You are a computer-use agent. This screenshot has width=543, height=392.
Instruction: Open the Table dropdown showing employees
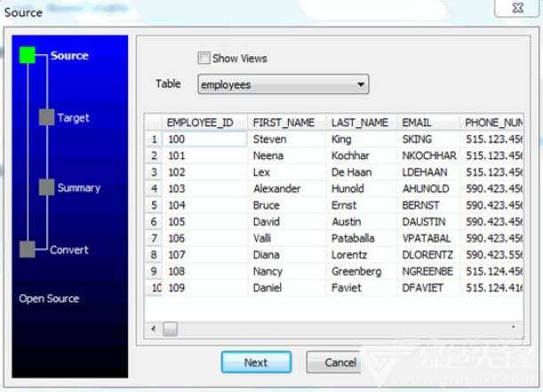pos(283,84)
